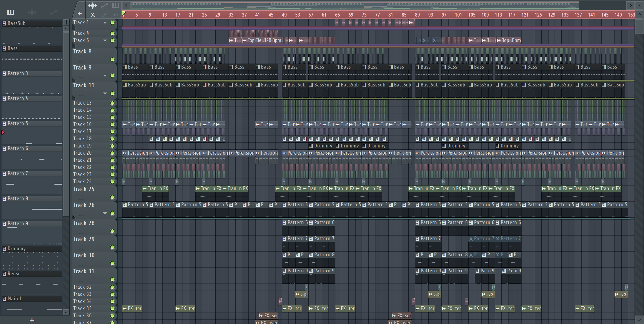Select the audio clip focus icon

pos(93,5)
